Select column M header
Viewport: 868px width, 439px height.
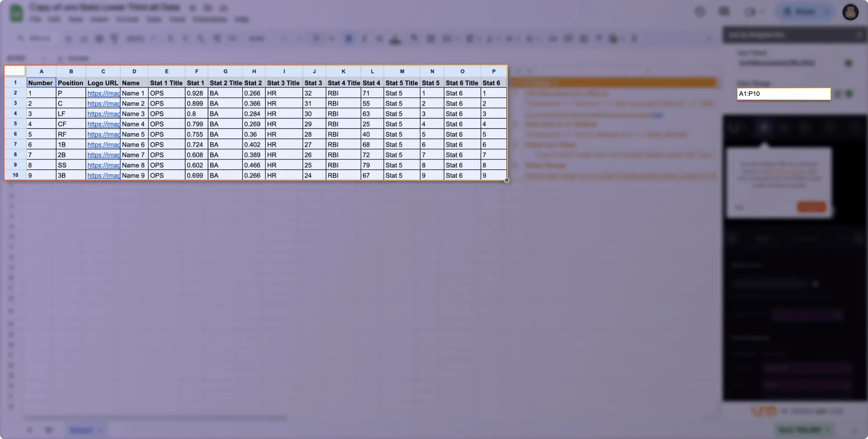point(402,72)
